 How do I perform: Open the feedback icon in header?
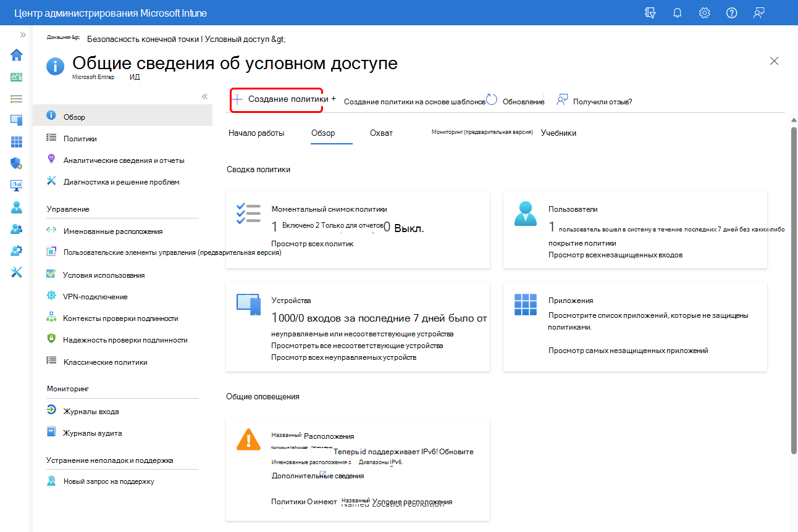pyautogui.click(x=759, y=13)
